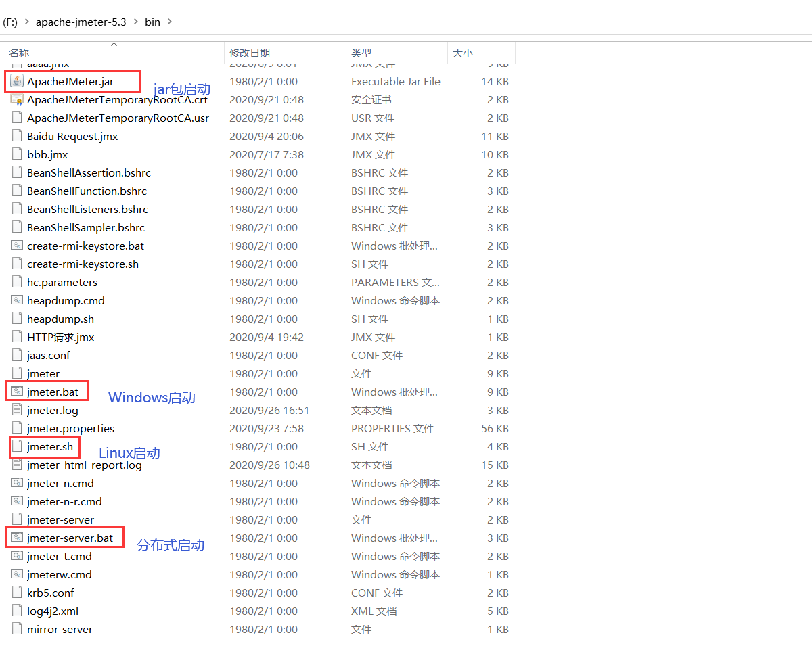Click the jmeter.bat batch file icon
This screenshot has height=650, width=812.
17,392
